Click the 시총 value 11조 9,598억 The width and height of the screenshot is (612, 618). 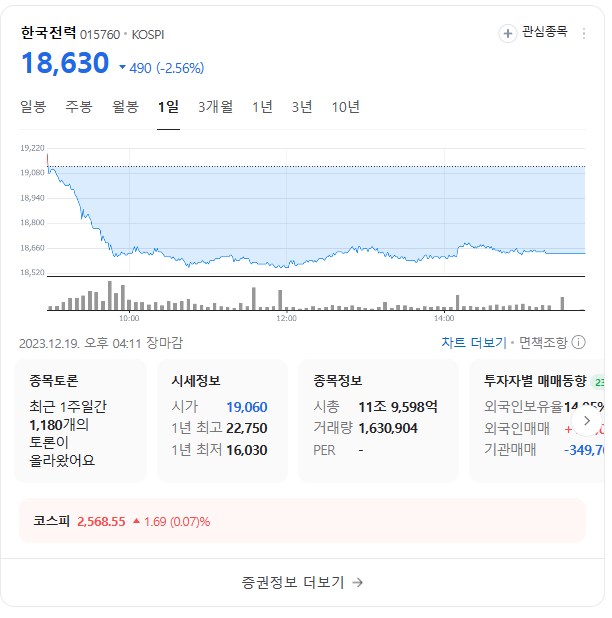point(398,406)
